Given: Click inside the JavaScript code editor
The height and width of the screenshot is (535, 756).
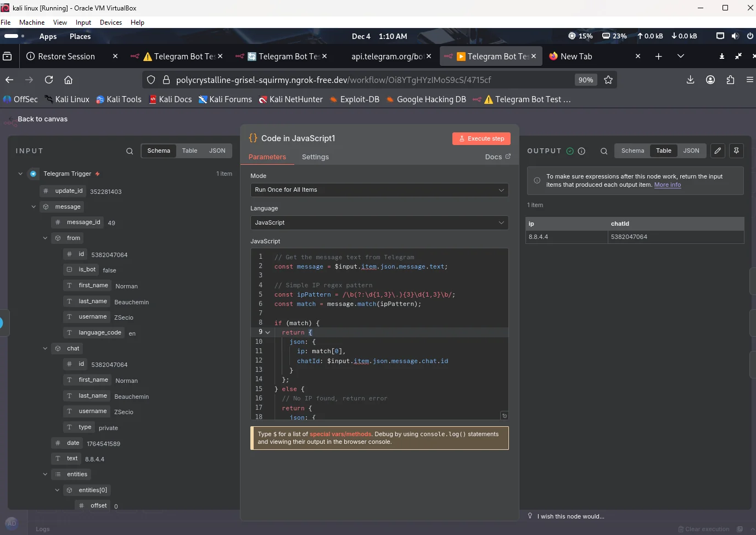Looking at the screenshot, I should 379,335.
